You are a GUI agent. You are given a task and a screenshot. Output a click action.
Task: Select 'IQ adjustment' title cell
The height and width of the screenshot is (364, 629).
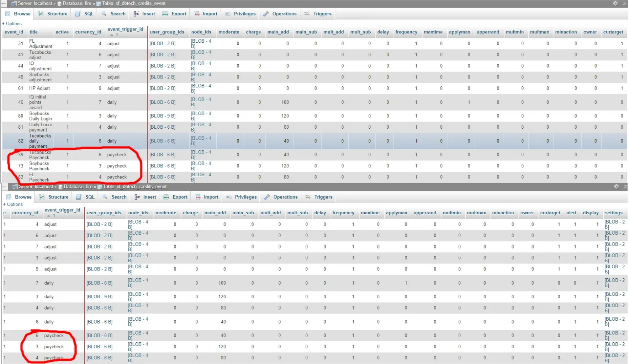pos(40,66)
